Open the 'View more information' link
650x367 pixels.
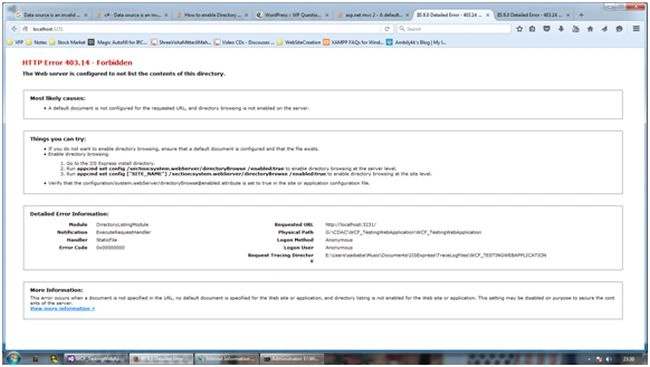coord(62,309)
